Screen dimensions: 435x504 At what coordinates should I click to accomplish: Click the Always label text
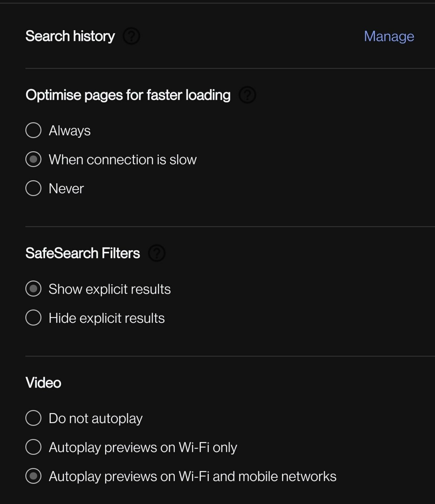(x=69, y=130)
